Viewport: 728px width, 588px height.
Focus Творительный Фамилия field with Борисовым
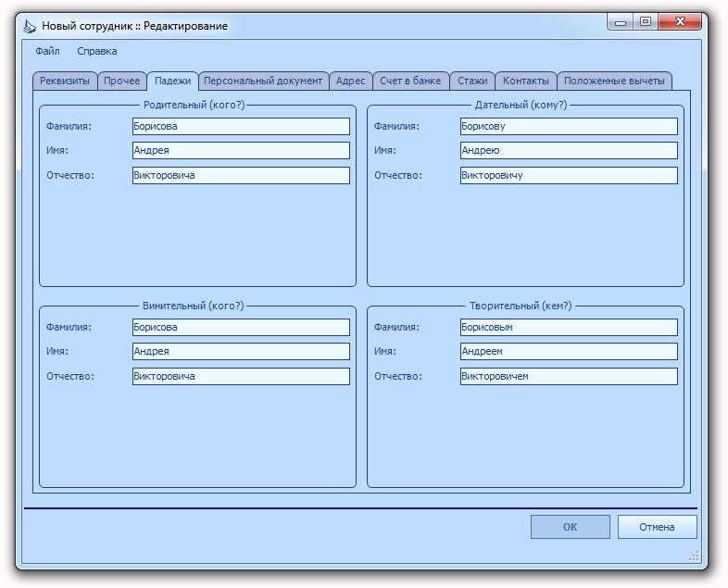pyautogui.click(x=569, y=327)
